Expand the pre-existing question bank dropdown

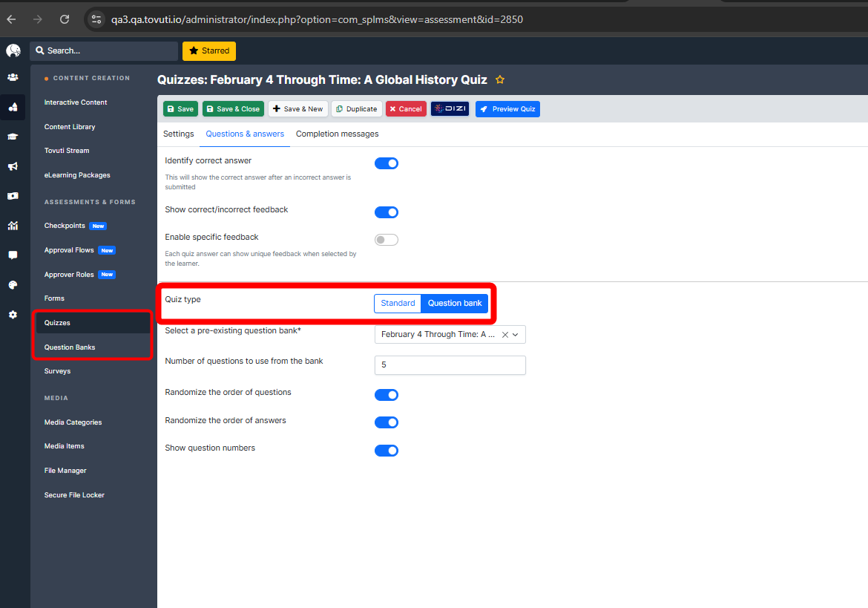[x=516, y=335]
